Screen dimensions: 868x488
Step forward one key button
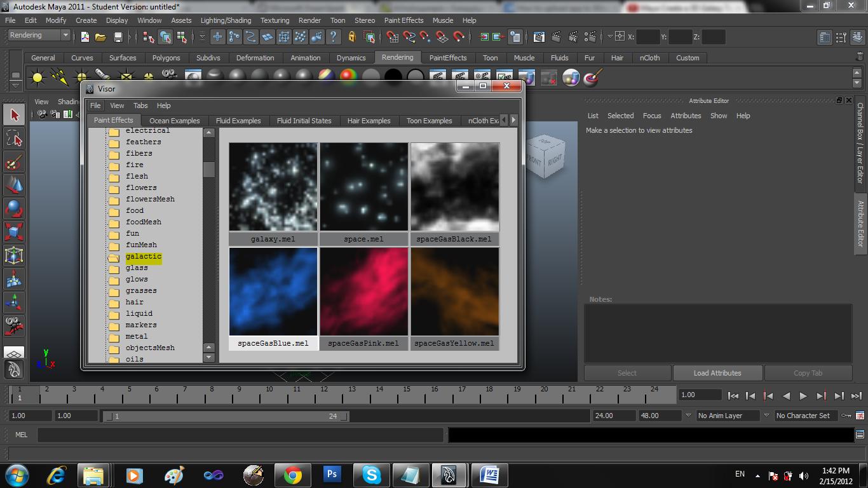(821, 395)
